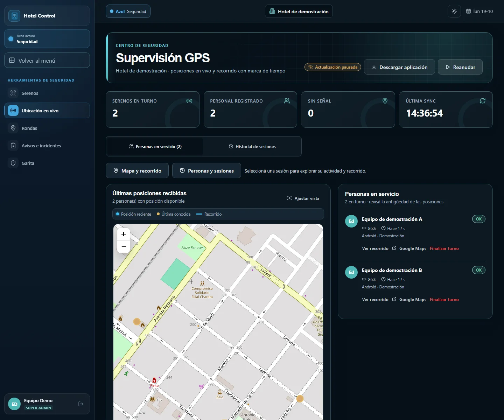This screenshot has width=504, height=420.
Task: Click the orange last-known position marker near Avenida Belgrano
Action: coord(137,321)
